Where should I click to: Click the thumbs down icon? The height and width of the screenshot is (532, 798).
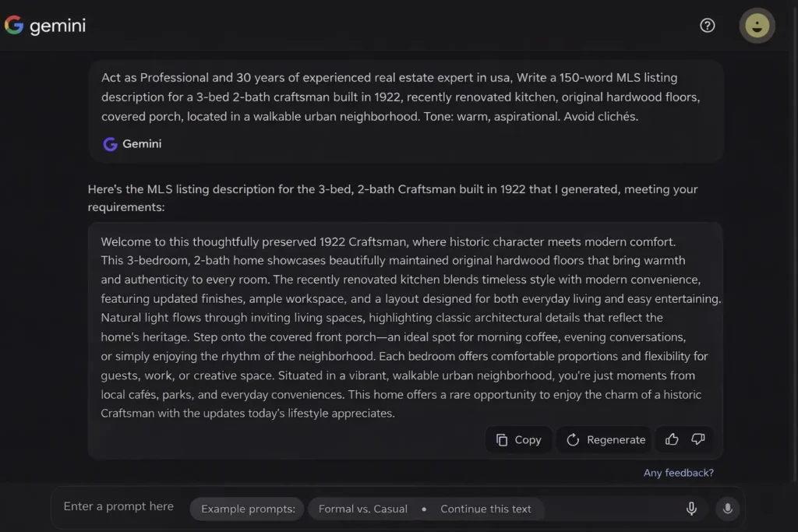(698, 439)
